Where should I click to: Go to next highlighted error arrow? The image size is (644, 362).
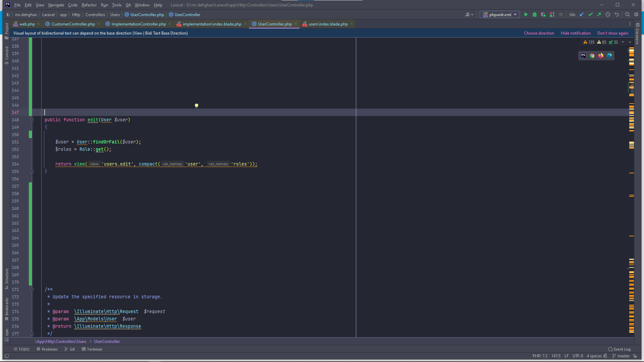[630, 42]
